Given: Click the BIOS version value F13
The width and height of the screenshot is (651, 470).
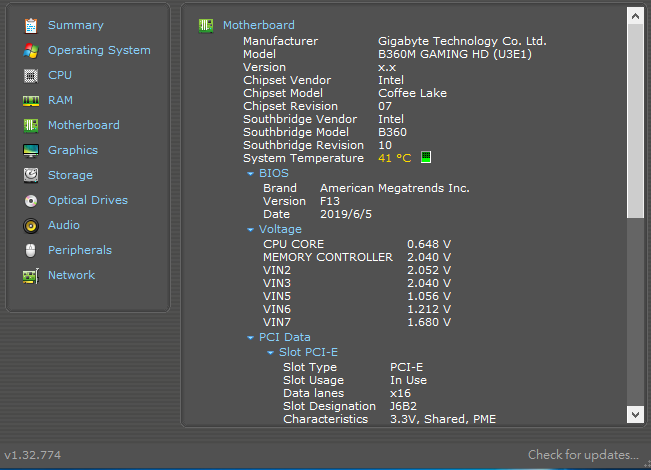Looking at the screenshot, I should click(330, 201).
